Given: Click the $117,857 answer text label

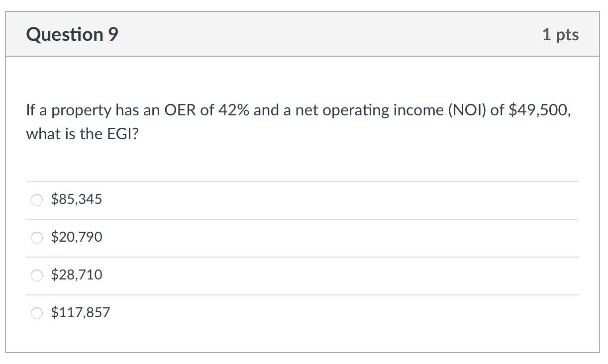Looking at the screenshot, I should 80,312.
